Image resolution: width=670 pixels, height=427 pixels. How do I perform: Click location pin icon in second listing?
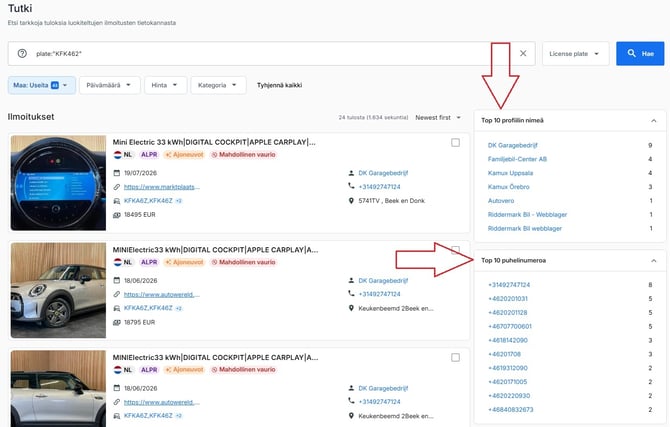351,308
